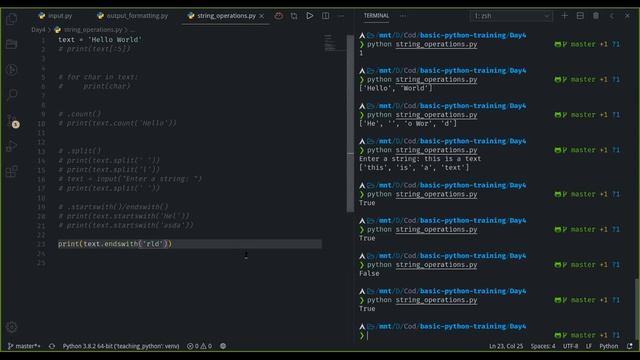Open the folder view icon in activity bar

tap(12, 44)
